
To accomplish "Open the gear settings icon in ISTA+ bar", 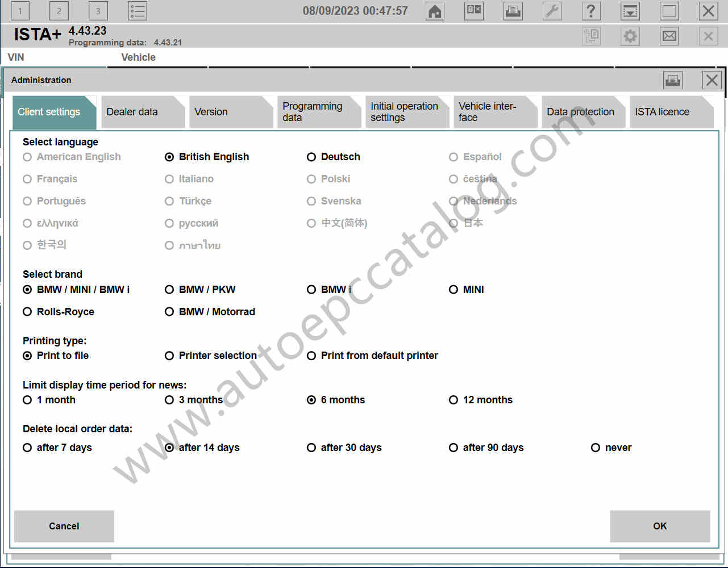I will tap(630, 36).
